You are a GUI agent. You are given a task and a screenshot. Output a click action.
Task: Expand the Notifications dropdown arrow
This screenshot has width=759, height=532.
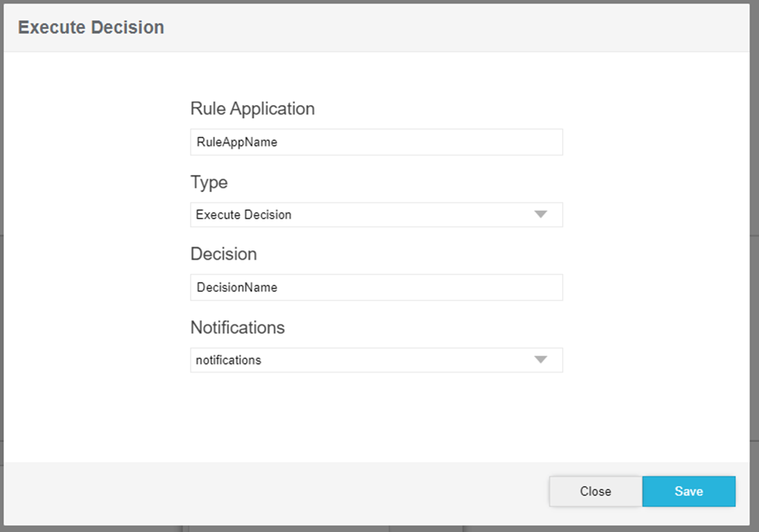[x=541, y=360]
